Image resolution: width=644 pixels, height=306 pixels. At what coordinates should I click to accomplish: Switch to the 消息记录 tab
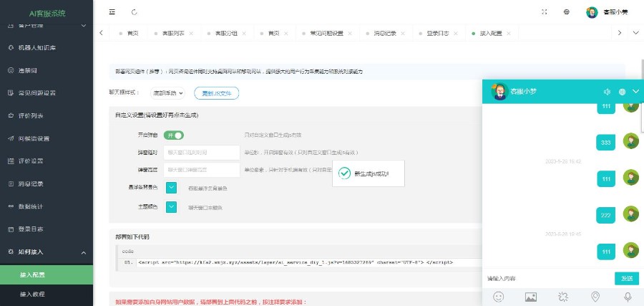coord(385,33)
